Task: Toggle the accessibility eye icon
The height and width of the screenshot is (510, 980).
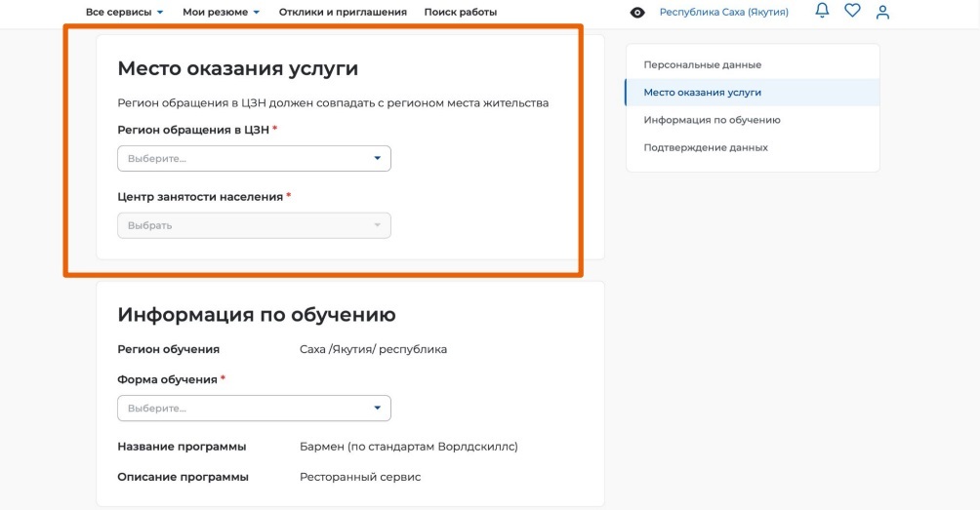Action: click(637, 13)
